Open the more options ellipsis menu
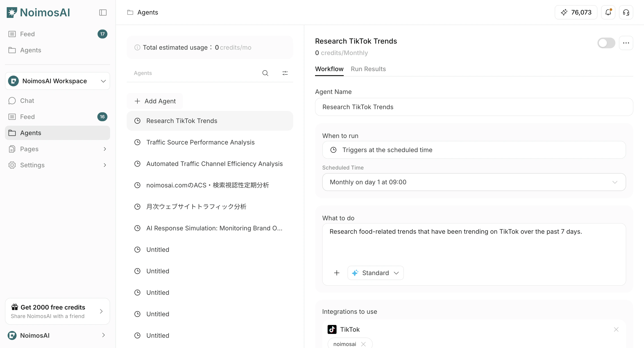This screenshot has height=348, width=644. point(626,43)
